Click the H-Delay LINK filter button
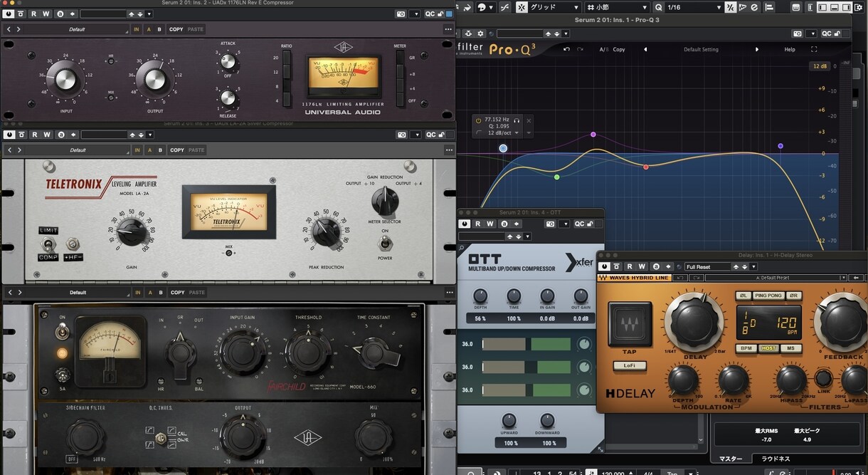The width and height of the screenshot is (868, 475). click(x=824, y=379)
